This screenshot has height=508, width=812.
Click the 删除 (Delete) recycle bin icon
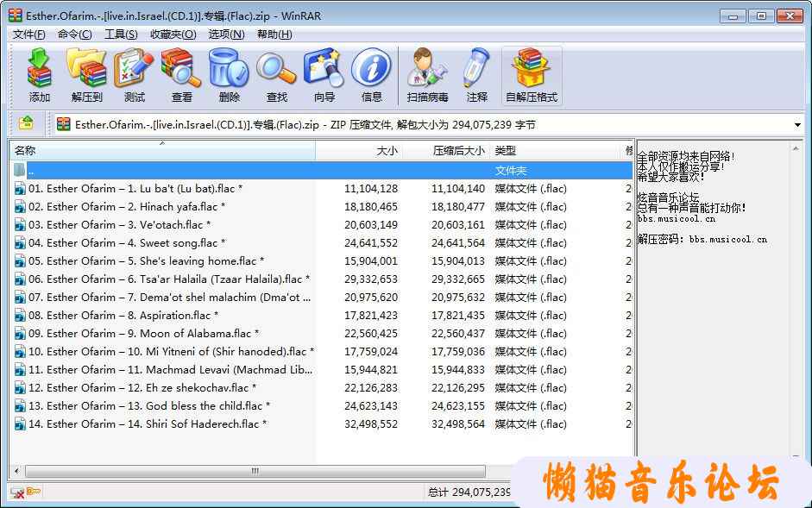(229, 76)
